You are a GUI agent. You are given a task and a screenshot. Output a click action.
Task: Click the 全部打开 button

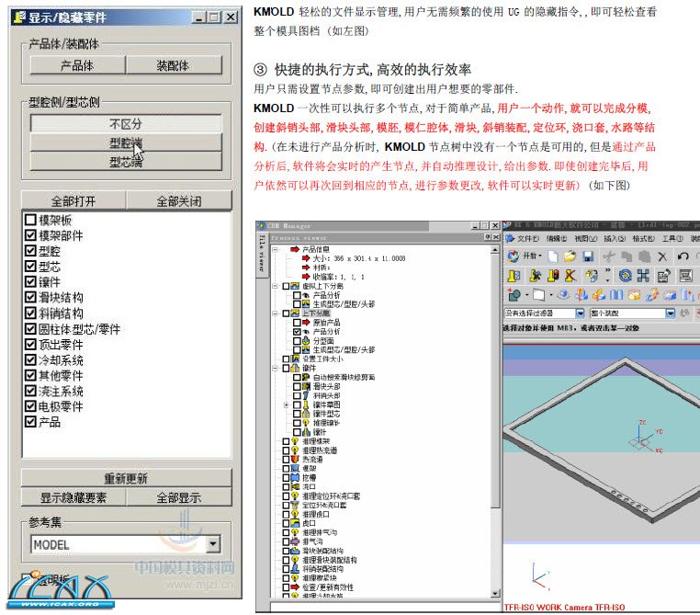click(73, 200)
